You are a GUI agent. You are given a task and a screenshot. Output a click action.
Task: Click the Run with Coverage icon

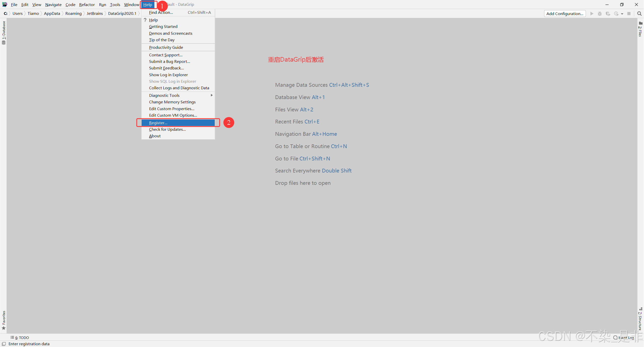[608, 14]
